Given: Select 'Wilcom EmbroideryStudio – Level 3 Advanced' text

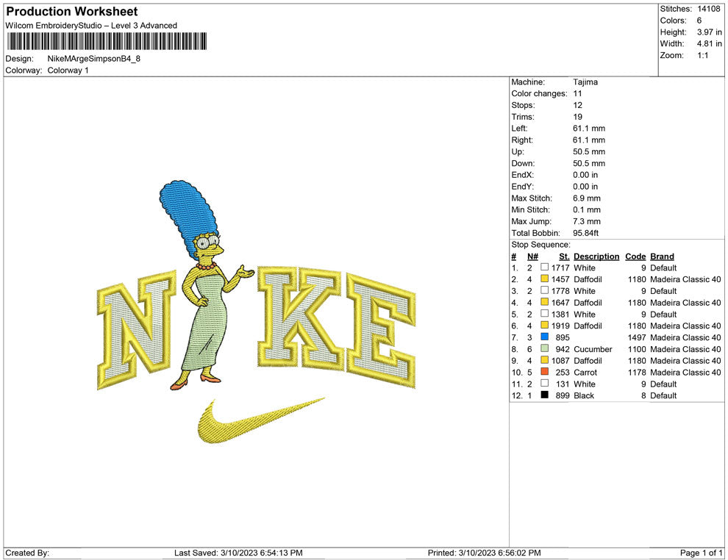Looking at the screenshot, I should 91,26.
